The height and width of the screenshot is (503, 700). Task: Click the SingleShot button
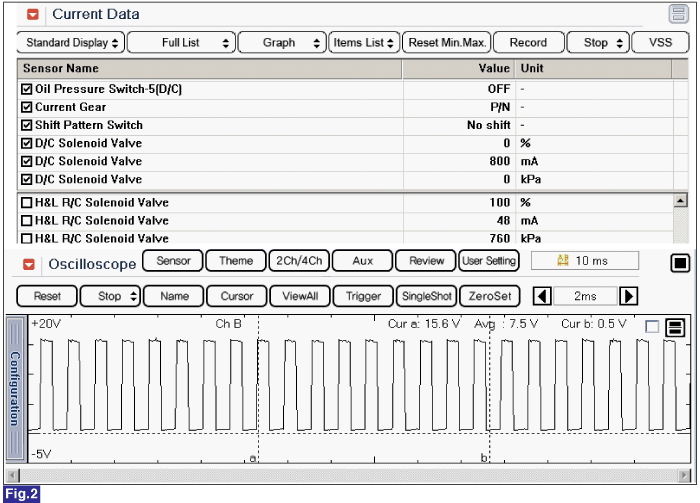point(426,296)
